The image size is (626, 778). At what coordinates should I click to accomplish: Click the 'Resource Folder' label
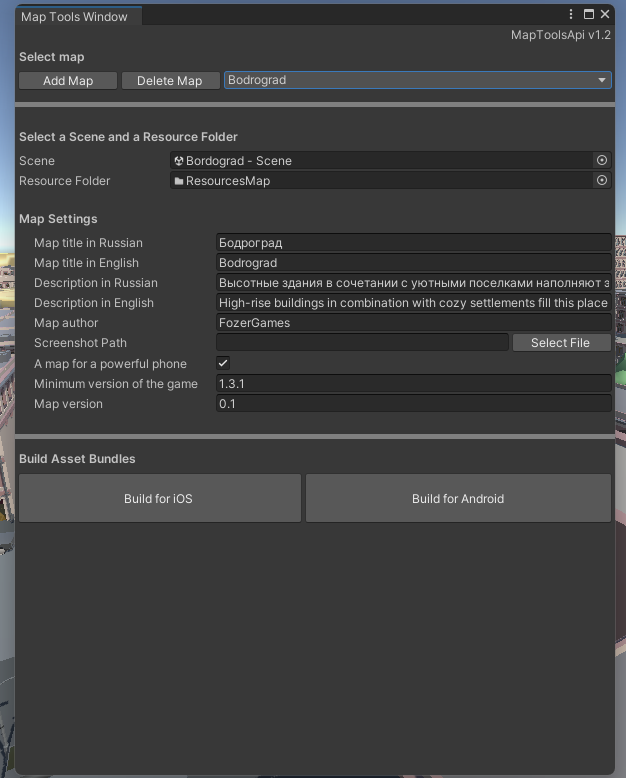64,181
